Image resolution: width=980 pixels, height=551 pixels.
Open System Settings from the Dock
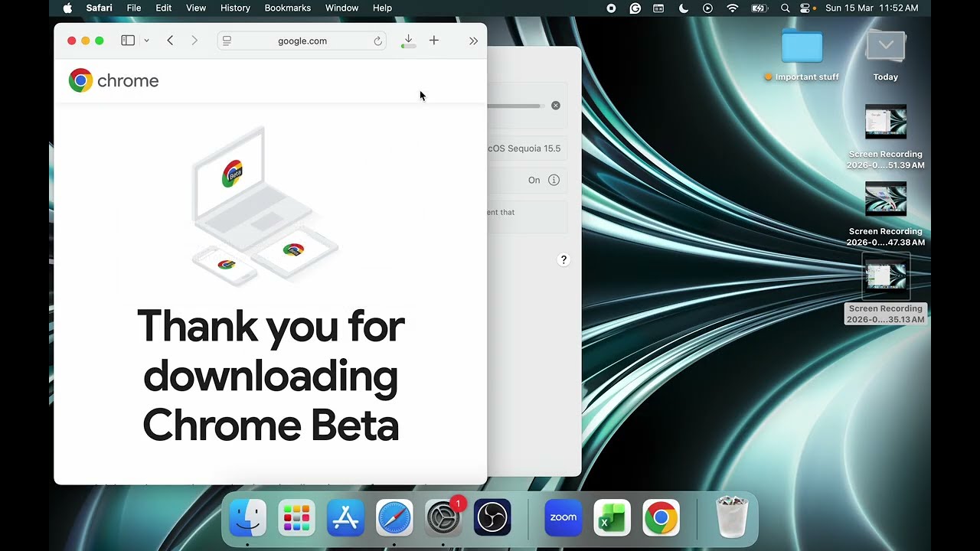tap(443, 518)
